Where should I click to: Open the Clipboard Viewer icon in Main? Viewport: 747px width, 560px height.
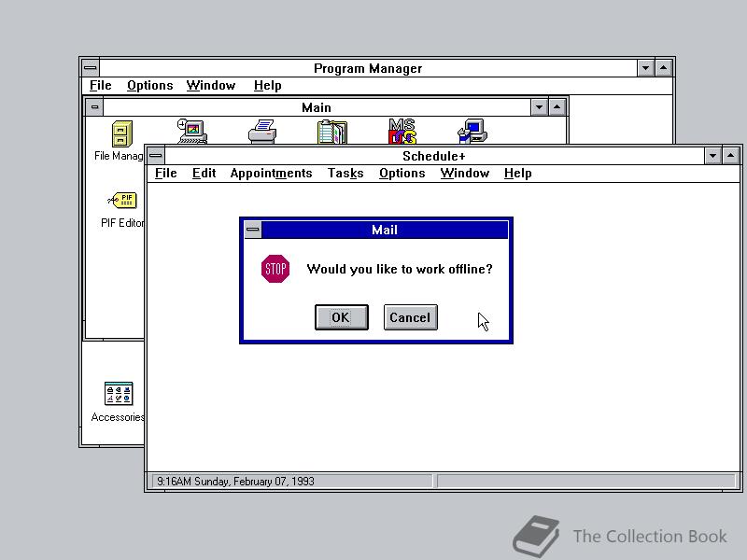point(332,132)
